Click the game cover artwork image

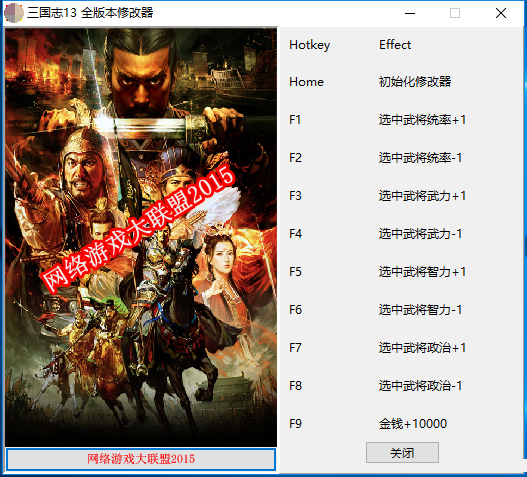click(x=141, y=237)
